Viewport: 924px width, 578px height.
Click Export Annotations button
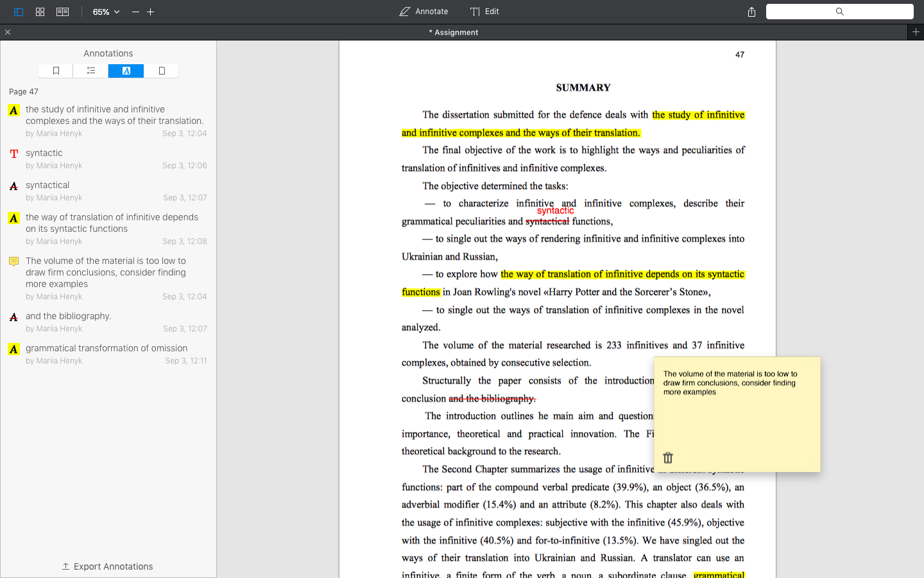(x=108, y=566)
